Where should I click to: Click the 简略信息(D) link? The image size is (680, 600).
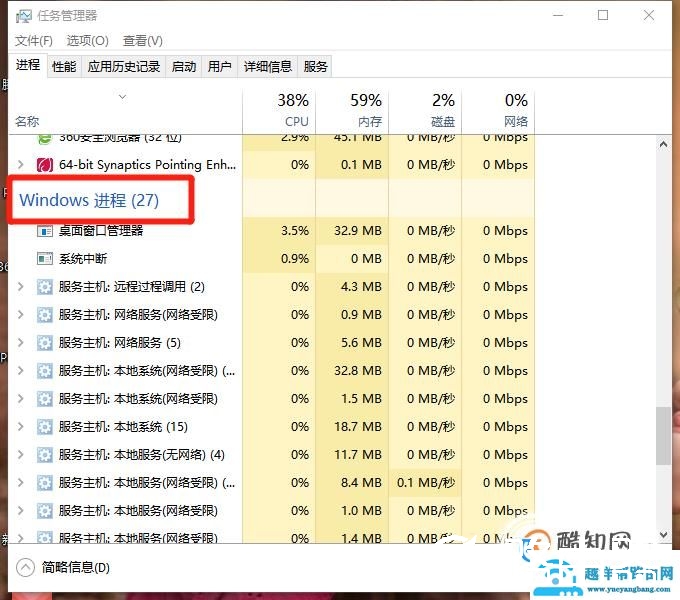(75, 567)
